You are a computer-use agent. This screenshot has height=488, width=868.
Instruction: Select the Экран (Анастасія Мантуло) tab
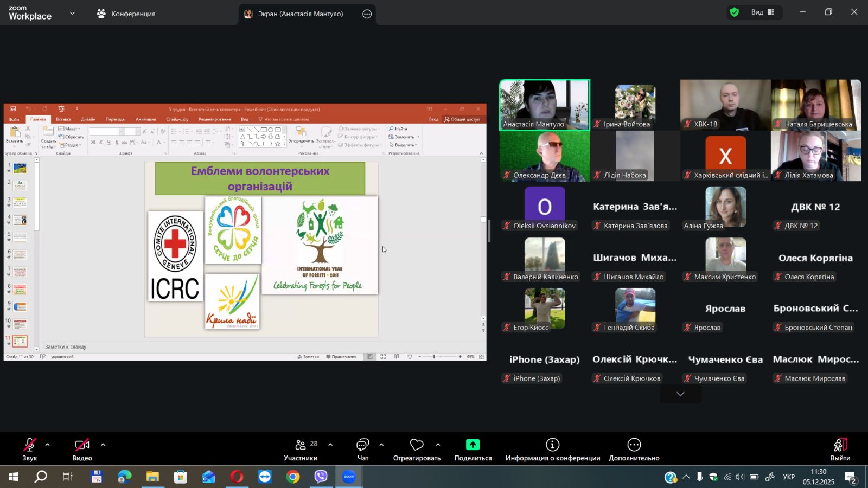[x=300, y=14]
